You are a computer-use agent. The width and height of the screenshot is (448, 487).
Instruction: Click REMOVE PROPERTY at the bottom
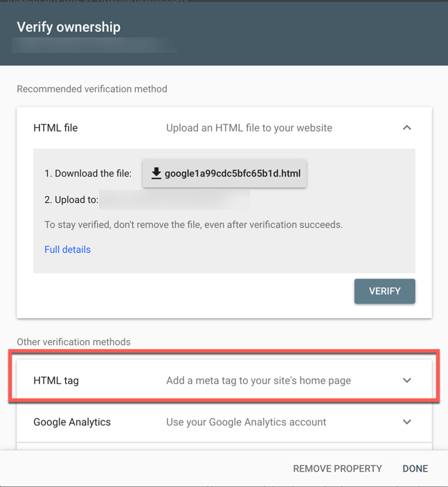point(337,468)
